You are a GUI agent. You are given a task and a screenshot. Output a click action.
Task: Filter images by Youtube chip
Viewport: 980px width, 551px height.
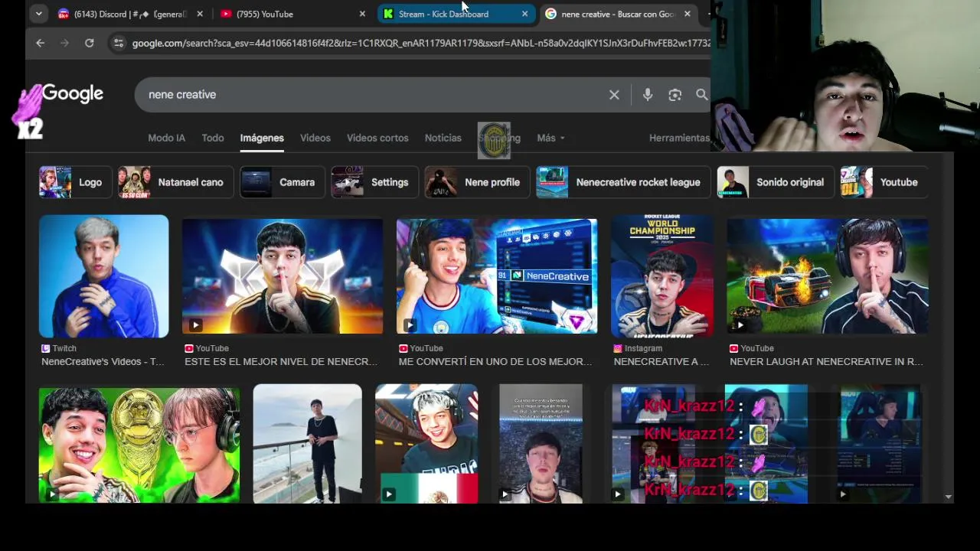884,182
